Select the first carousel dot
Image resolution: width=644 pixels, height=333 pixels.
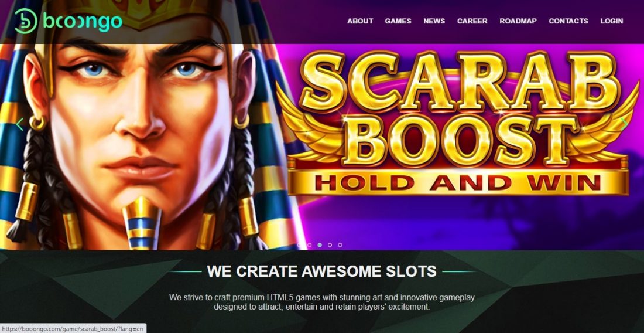tap(299, 245)
